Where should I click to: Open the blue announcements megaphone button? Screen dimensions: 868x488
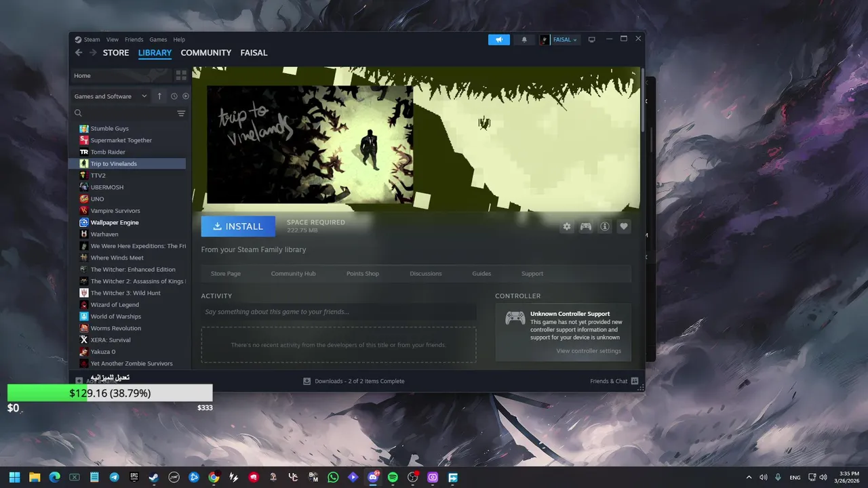pos(499,40)
